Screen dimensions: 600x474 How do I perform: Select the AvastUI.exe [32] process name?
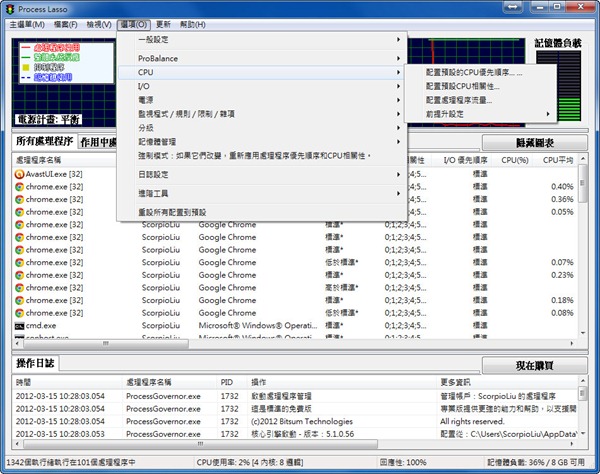(x=54, y=174)
